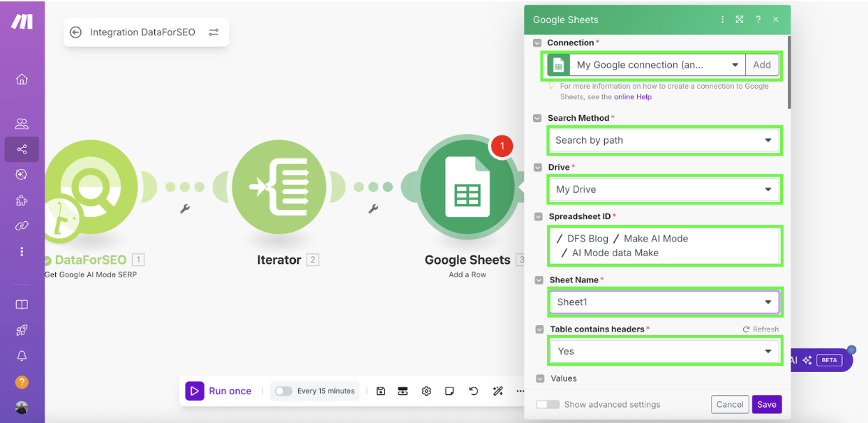
Task: Open panel help question mark
Action: tap(758, 20)
